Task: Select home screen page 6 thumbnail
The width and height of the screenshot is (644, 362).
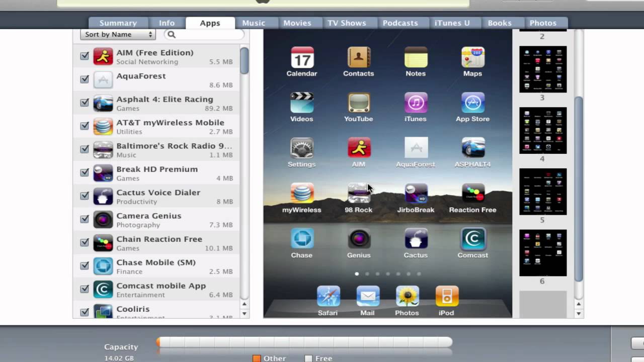Action: tap(543, 253)
